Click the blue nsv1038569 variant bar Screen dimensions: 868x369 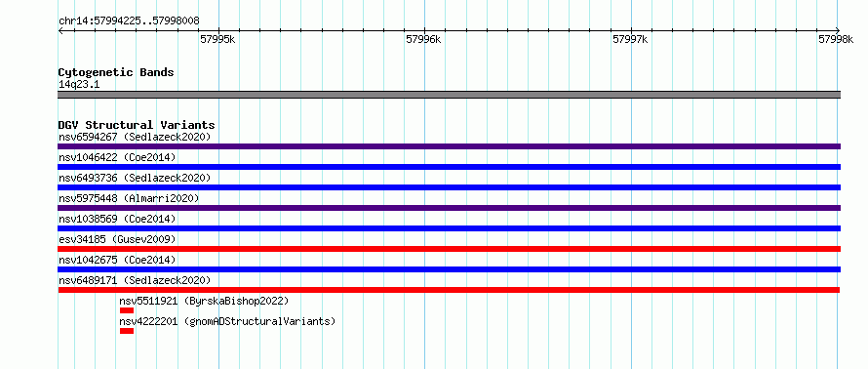450,228
